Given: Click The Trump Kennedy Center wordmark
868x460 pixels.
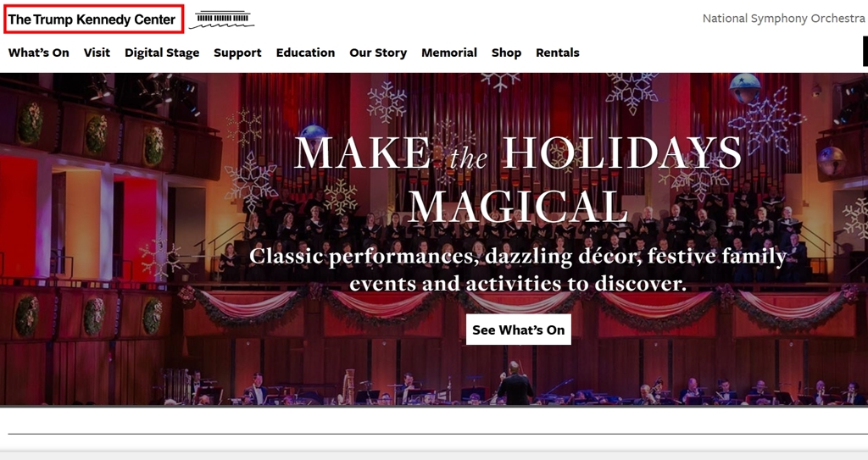Looking at the screenshot, I should [x=92, y=19].
